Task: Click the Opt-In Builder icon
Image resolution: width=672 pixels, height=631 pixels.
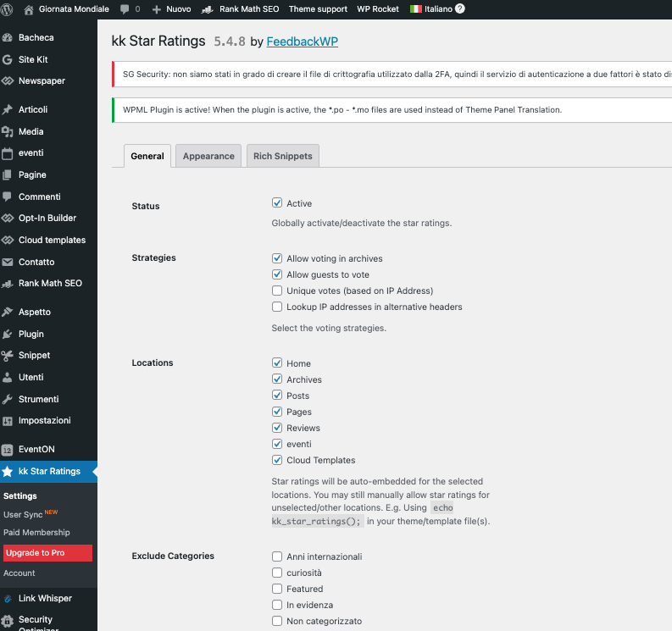Action: (x=8, y=218)
